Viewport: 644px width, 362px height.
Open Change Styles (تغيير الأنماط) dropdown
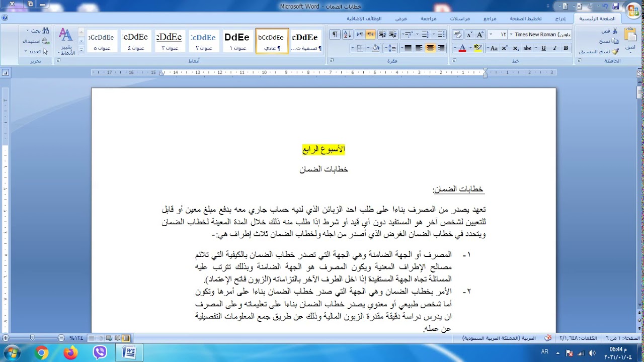[66, 41]
